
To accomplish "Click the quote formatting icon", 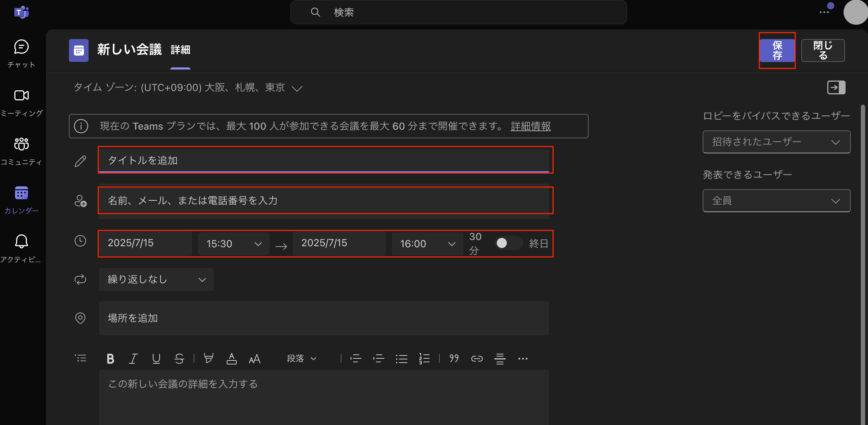I will (x=454, y=358).
